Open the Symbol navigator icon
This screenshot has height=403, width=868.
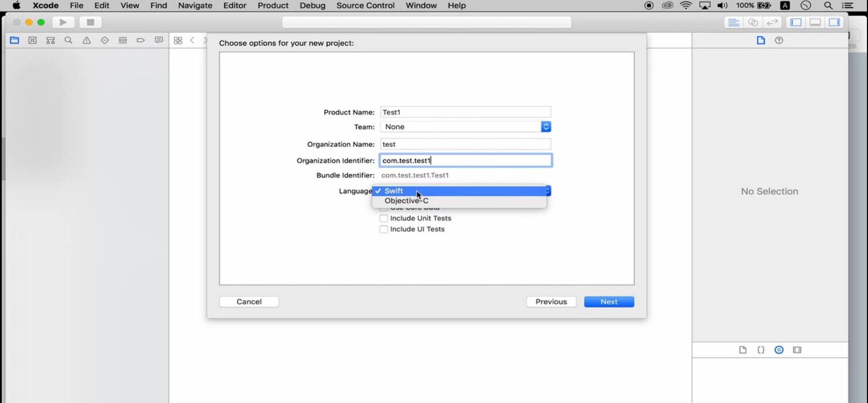coord(50,40)
